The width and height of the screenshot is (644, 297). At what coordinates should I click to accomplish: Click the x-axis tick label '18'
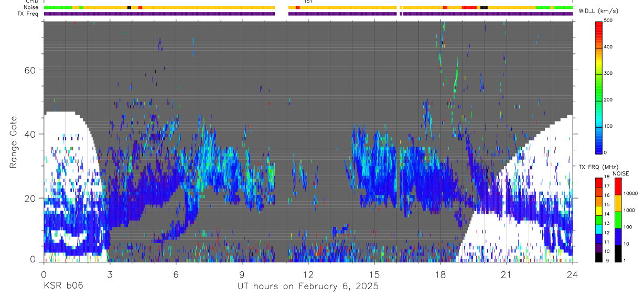pyautogui.click(x=441, y=274)
